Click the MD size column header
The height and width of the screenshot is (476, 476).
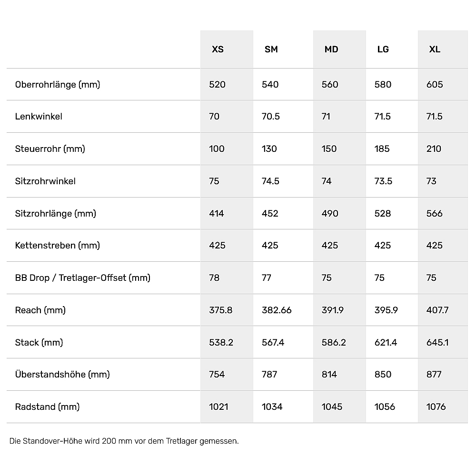pos(331,50)
